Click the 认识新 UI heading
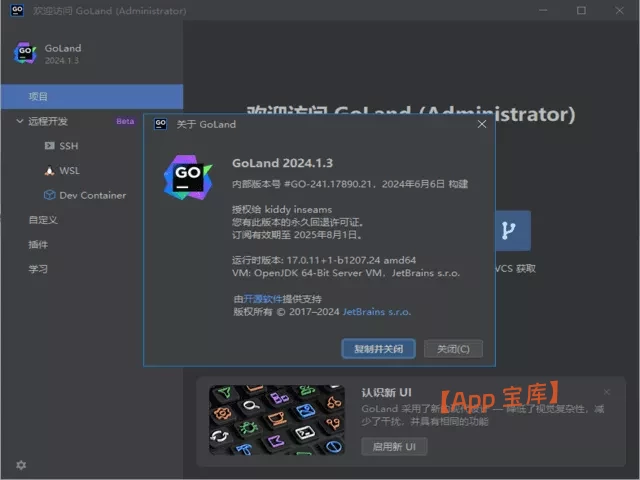 [387, 392]
